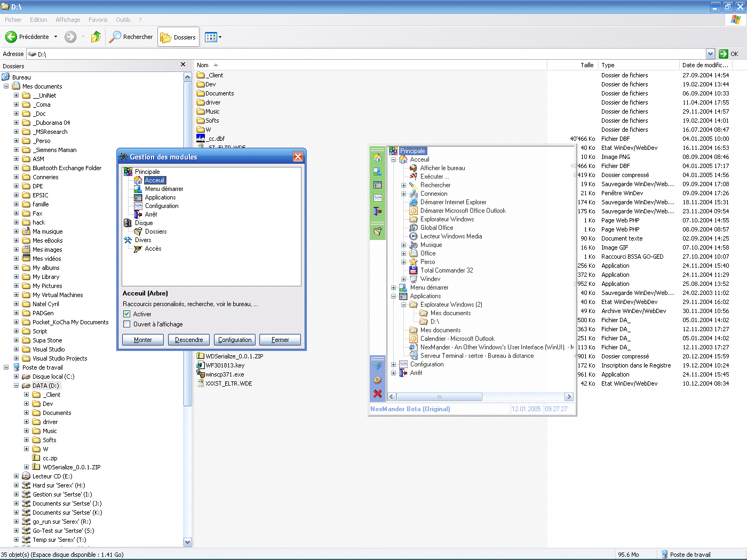747x560 pixels.
Task: Select Applications icon in NexMander green sidebar
Action: [378, 185]
